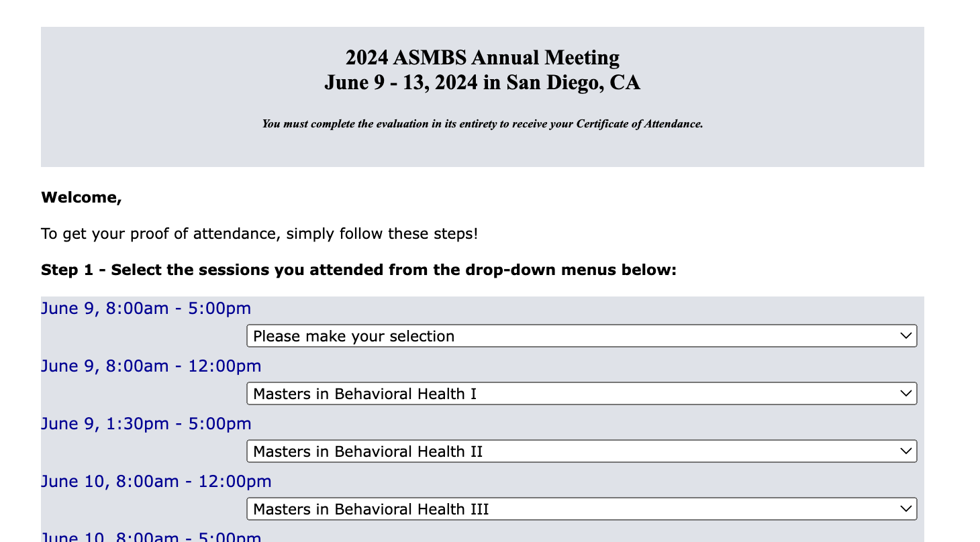Click the partly visible 'June 10, 8:00am - 5:00pm' label

click(x=151, y=537)
